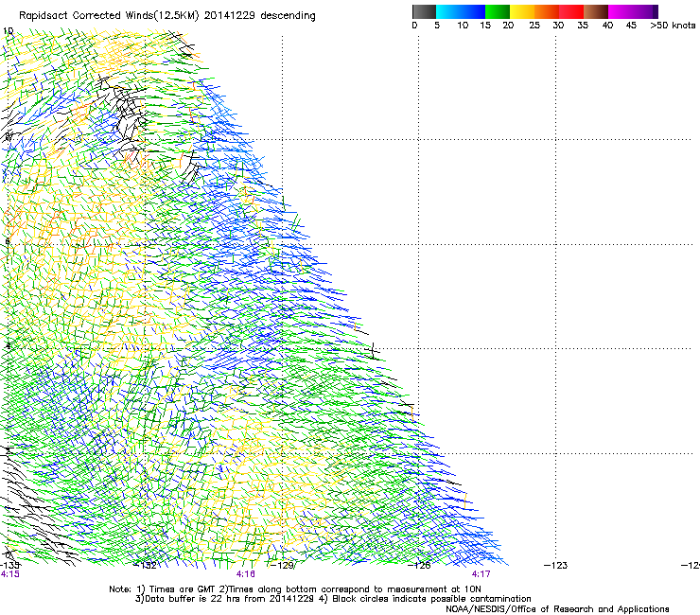This screenshot has height=615, width=700.
Task: Click the '4:17' time label
Action: click(x=481, y=574)
